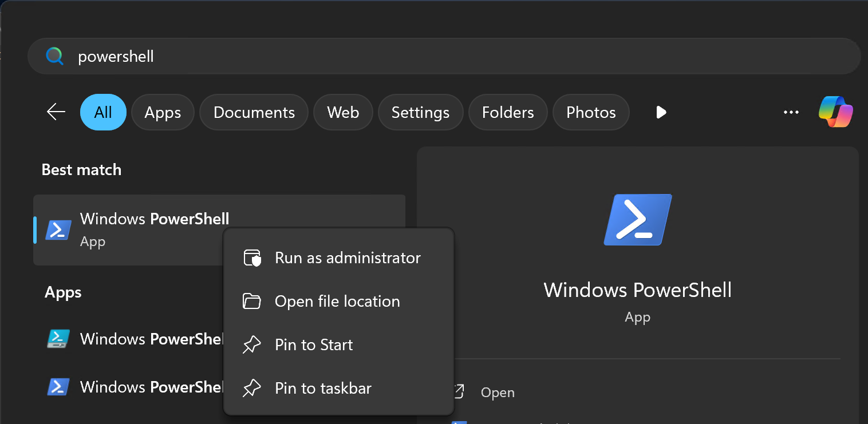
Task: Open the three-dot more options menu
Action: (791, 112)
